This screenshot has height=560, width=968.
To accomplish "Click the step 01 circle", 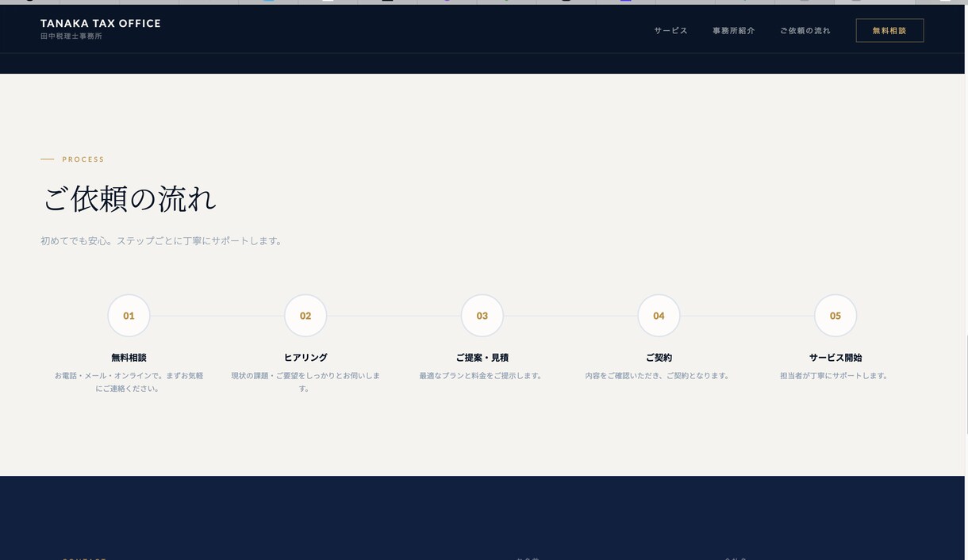I will pyautogui.click(x=129, y=316).
